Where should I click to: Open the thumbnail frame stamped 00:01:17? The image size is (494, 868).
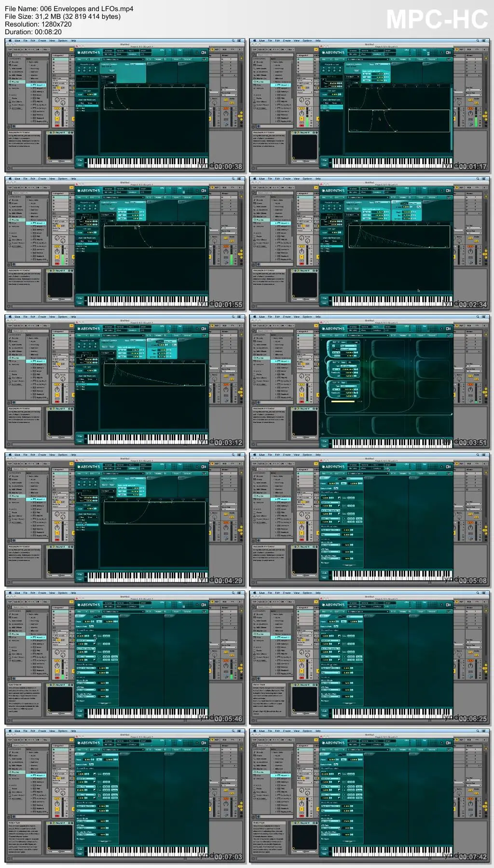pyautogui.click(x=370, y=105)
